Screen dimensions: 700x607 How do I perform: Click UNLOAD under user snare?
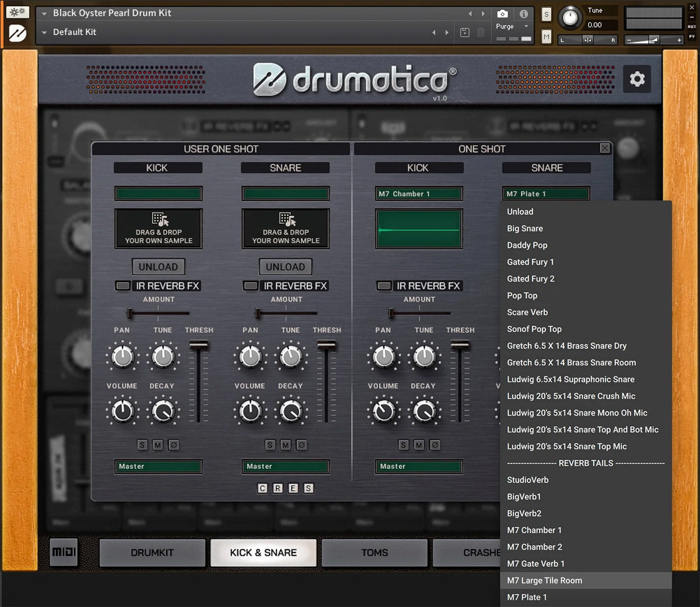(x=285, y=266)
